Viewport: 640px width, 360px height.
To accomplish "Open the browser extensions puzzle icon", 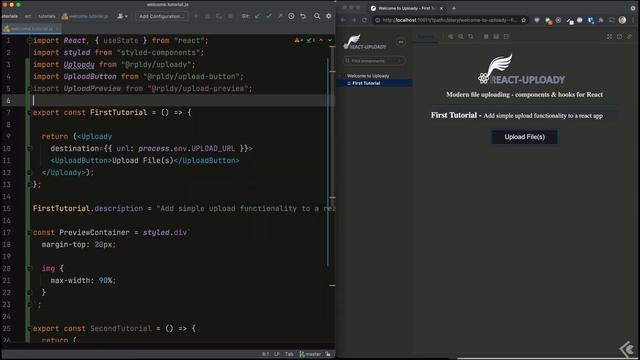I will point(601,20).
